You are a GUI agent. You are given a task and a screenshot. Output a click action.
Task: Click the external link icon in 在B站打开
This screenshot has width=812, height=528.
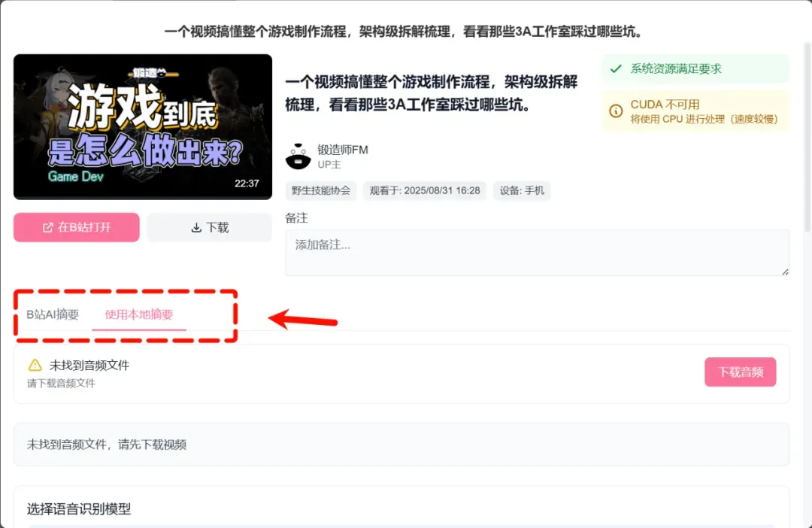(x=47, y=227)
